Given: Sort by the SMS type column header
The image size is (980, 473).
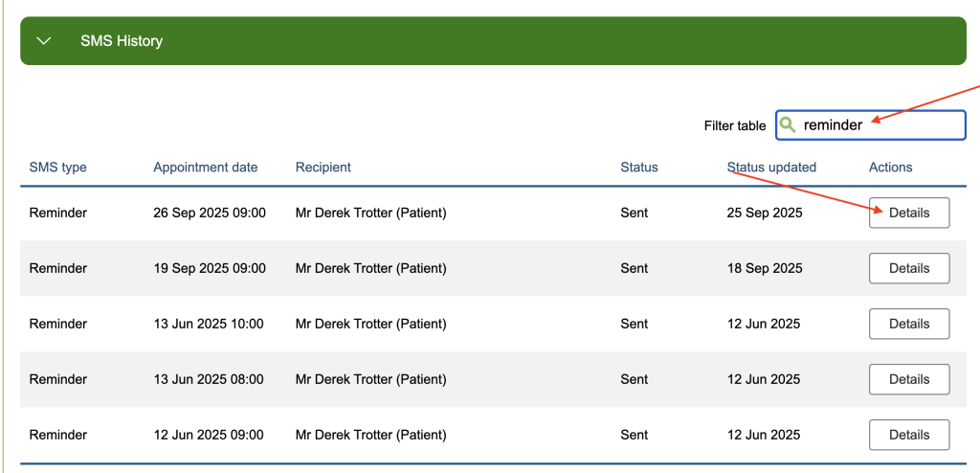Looking at the screenshot, I should (x=57, y=168).
